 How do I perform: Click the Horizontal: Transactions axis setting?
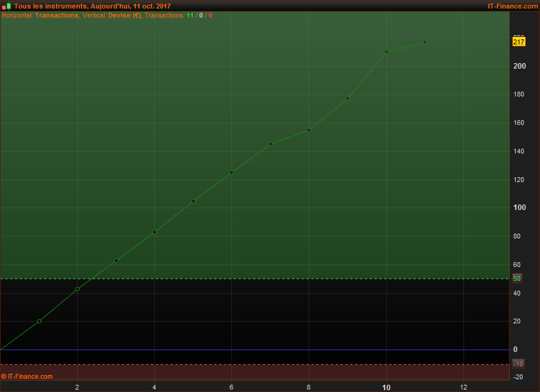40,15
